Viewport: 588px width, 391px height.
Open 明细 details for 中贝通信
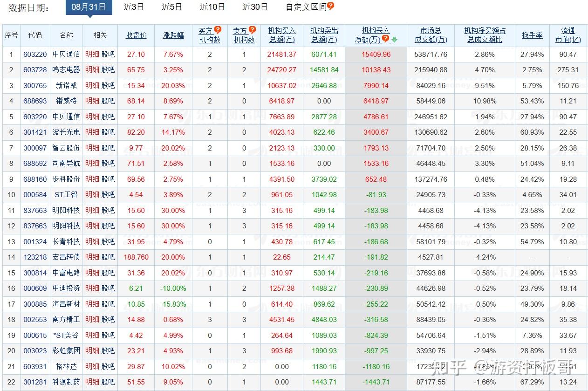(93, 55)
